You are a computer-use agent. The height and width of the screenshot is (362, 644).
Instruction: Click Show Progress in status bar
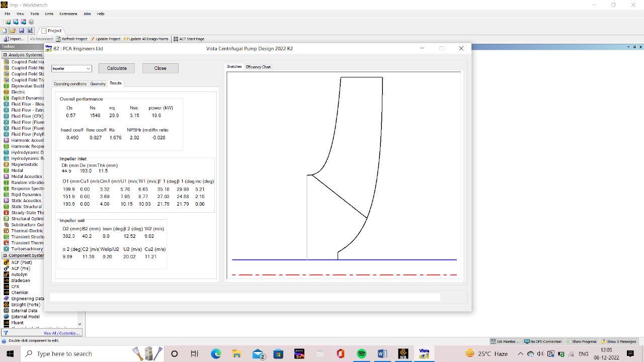tap(581, 341)
